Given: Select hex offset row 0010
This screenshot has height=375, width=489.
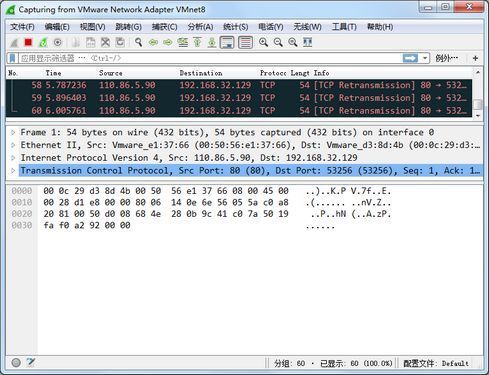Looking at the screenshot, I should click(22, 202).
